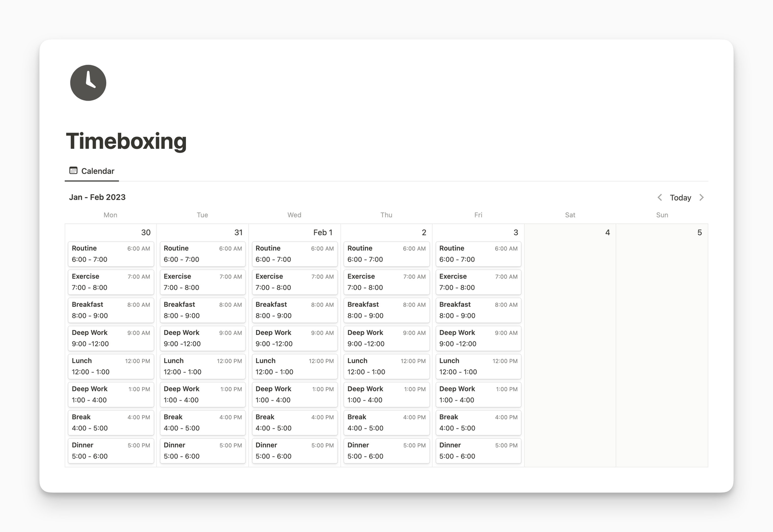Viewport: 773px width, 532px height.
Task: Open Tuesday's Break 4:00 - 5:00 card
Action: tap(202, 422)
